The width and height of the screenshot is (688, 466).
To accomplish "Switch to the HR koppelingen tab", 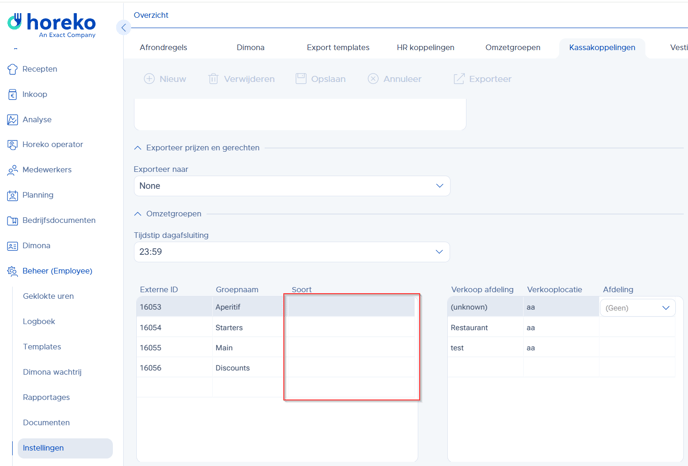I will click(x=425, y=47).
